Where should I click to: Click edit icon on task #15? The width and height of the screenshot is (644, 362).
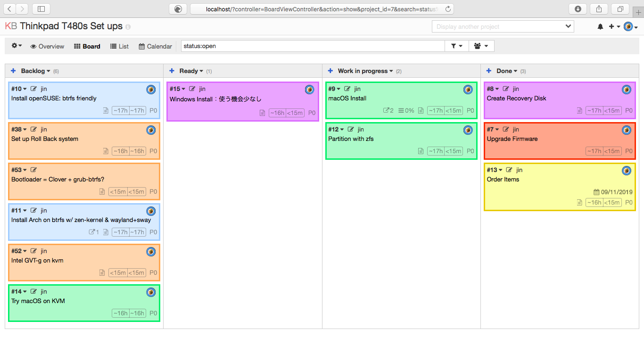(x=192, y=89)
